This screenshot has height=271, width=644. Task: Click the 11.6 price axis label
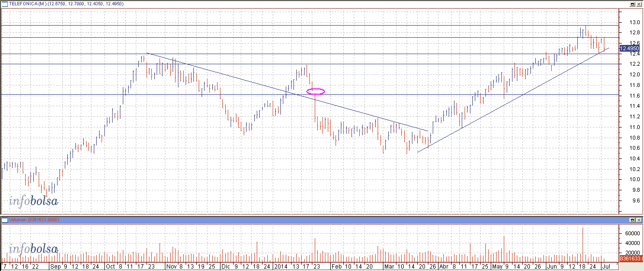635,96
